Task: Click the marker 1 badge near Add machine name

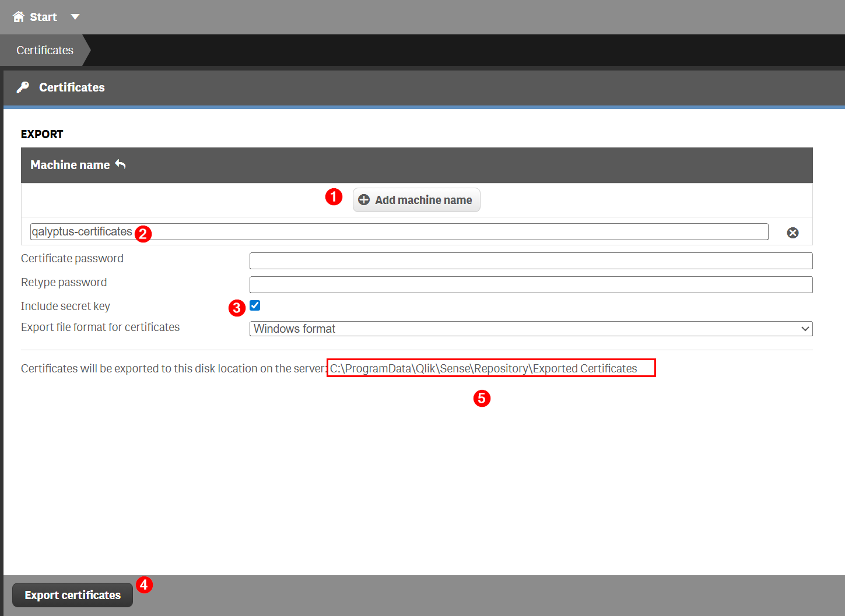Action: (334, 197)
